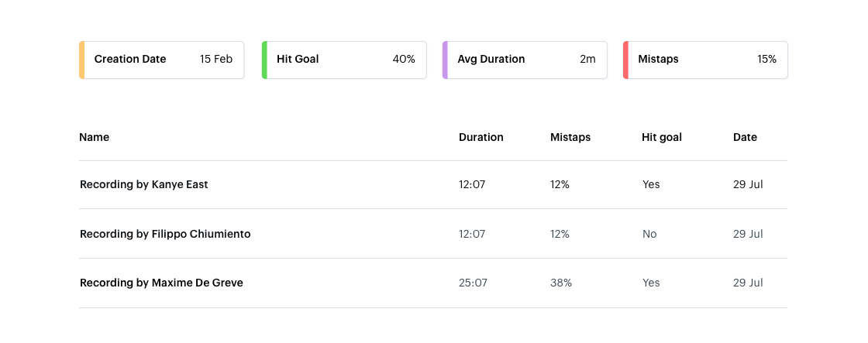This screenshot has height=343, width=868.
Task: Click Kanye East's 29 Jul date
Action: (x=748, y=185)
